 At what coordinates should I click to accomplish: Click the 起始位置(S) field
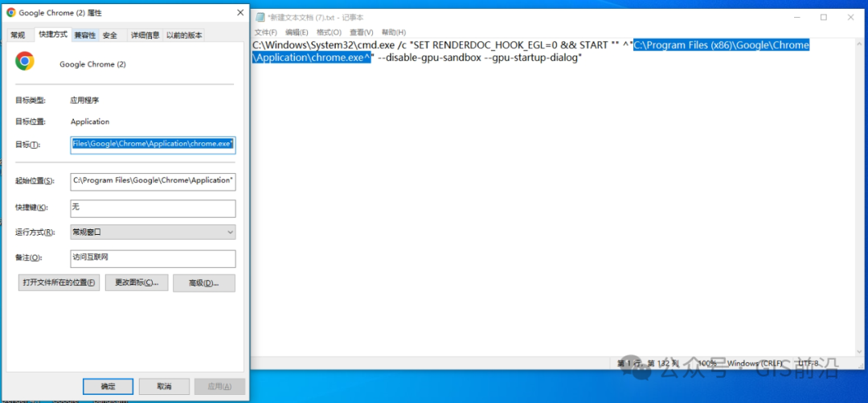click(x=153, y=181)
